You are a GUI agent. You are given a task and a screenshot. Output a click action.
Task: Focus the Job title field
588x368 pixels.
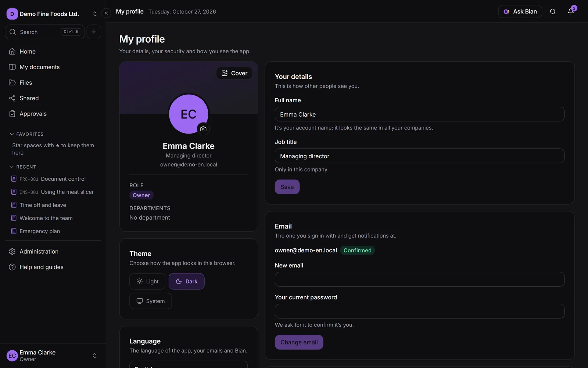click(x=420, y=156)
